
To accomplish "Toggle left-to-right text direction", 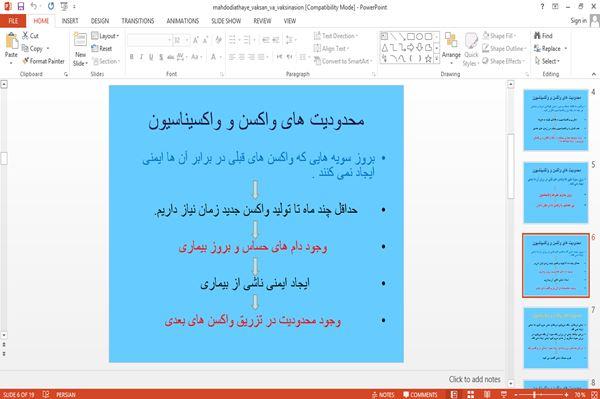I will point(279,57).
